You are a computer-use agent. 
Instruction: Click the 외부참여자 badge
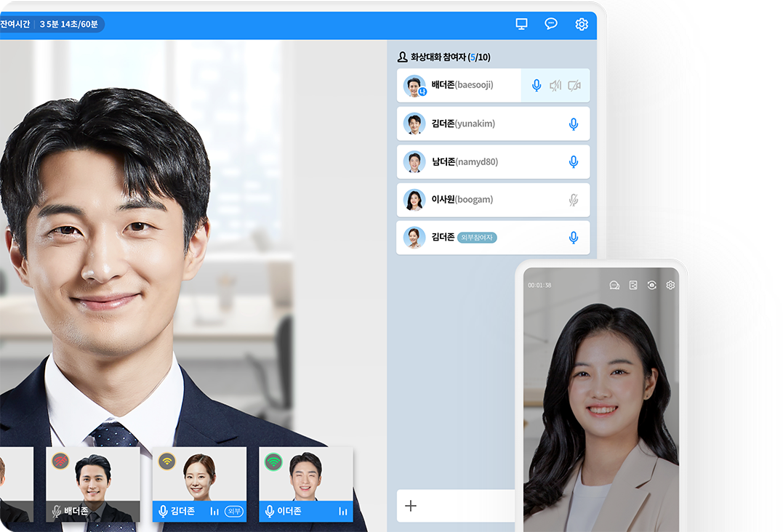[477, 238]
